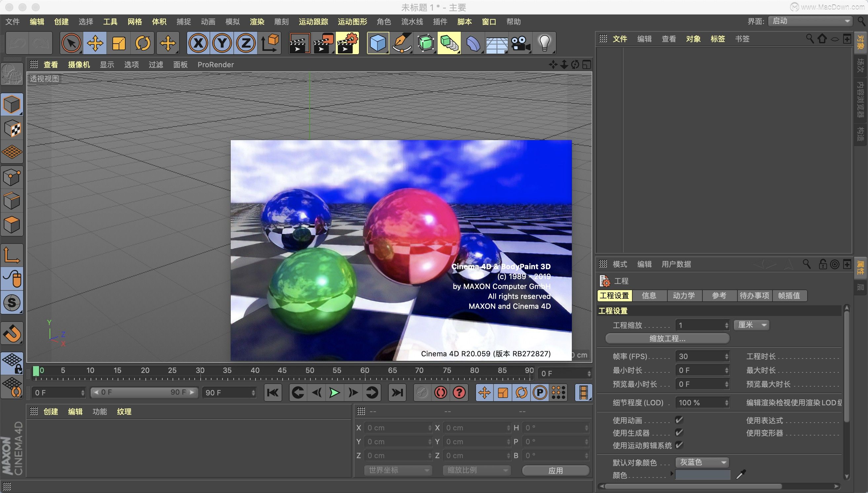Screen dimensions: 868x493
Task: Select the live selection arrow tool
Action: coord(71,43)
